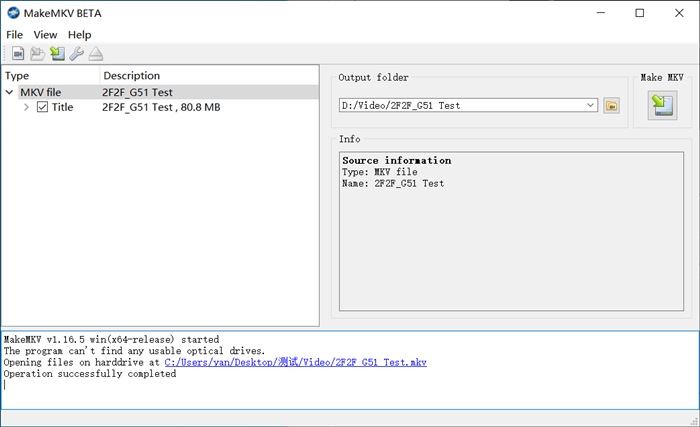Click the Type column header
The height and width of the screenshot is (427, 700).
[x=51, y=75]
